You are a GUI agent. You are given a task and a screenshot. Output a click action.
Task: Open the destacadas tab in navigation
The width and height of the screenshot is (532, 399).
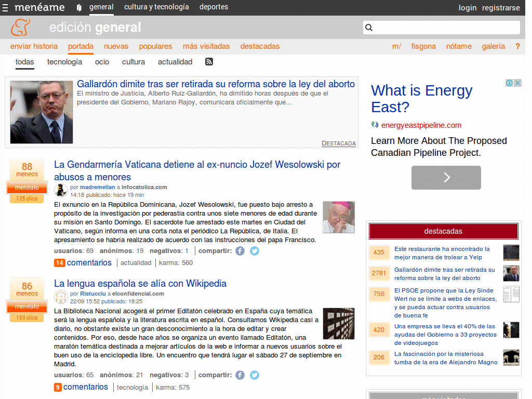click(260, 46)
